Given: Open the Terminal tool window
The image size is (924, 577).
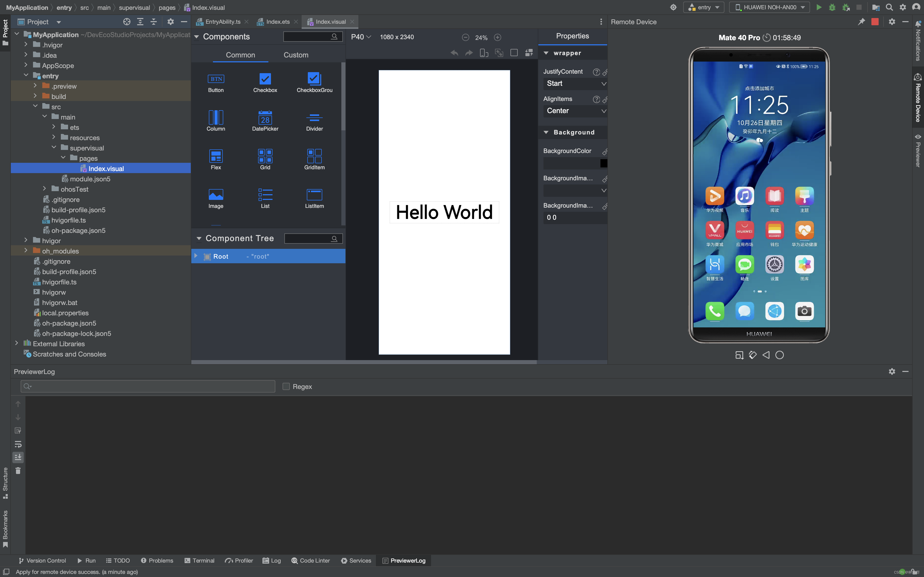Looking at the screenshot, I should [199, 560].
